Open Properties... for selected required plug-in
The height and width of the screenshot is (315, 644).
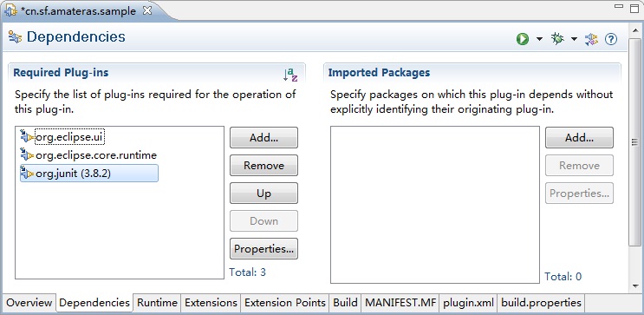(263, 248)
